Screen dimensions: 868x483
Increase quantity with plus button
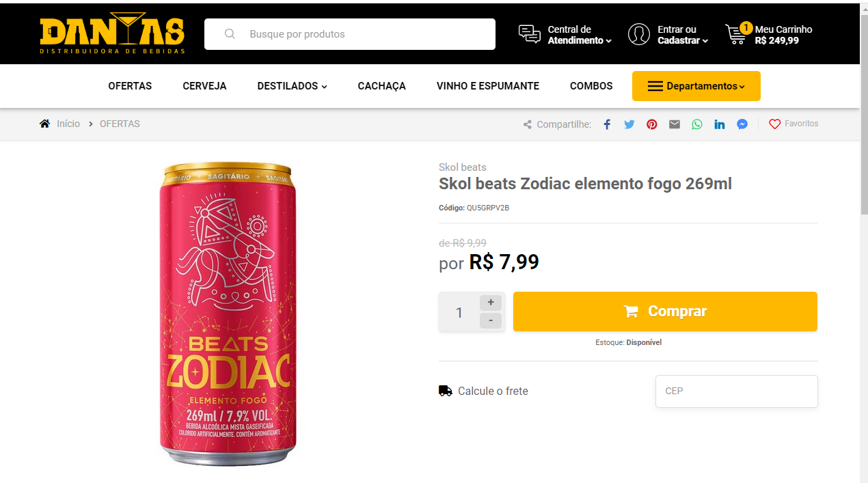pos(491,303)
